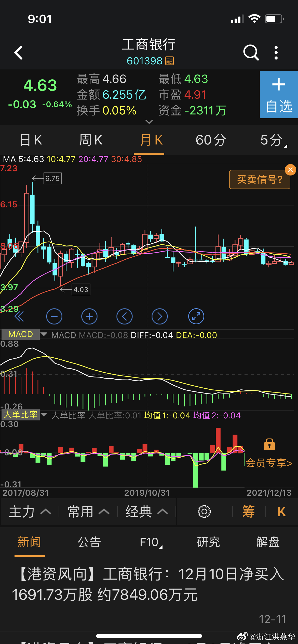Switch to the 解盘 tab
Screen dimensions: 298x644
pos(268,542)
